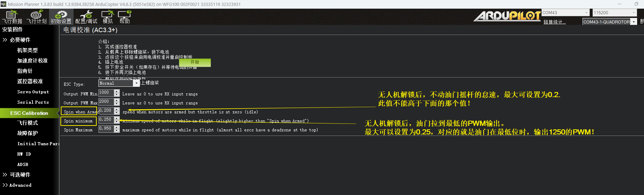Click the ArduPilot logo
Screen dimensions: 644x195
pos(507,16)
